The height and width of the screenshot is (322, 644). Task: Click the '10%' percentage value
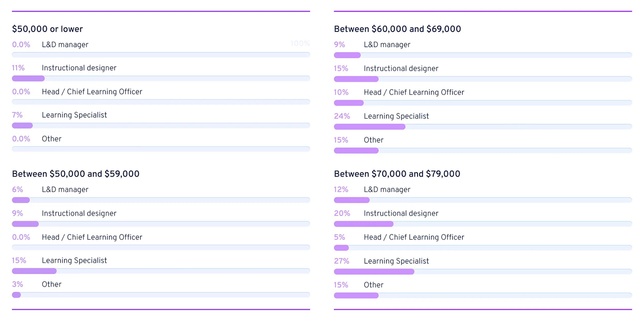point(341,92)
